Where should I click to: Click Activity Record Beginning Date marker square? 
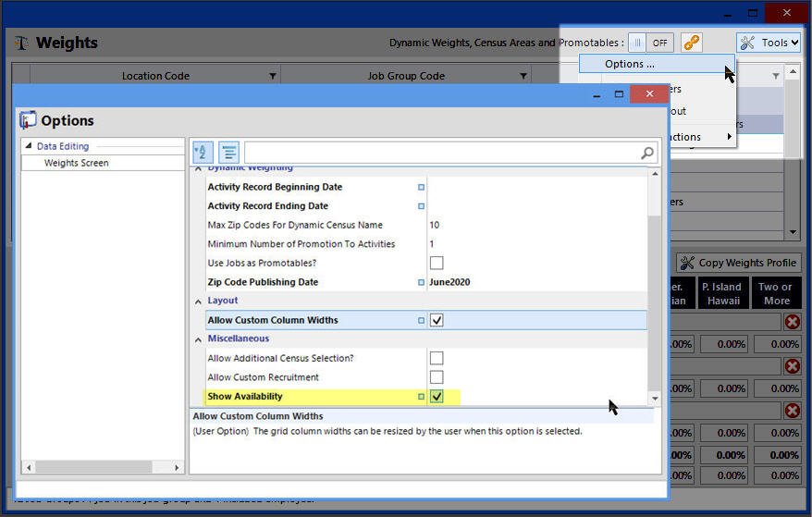tap(421, 187)
